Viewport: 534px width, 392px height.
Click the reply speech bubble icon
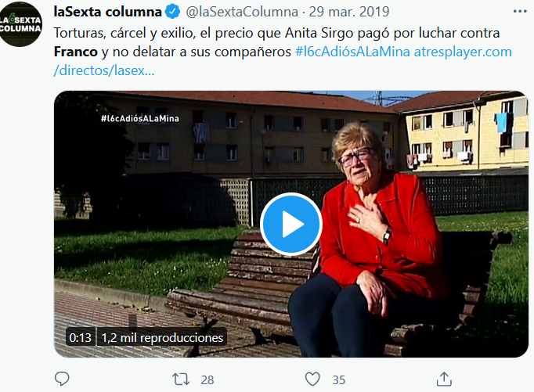tap(62, 379)
